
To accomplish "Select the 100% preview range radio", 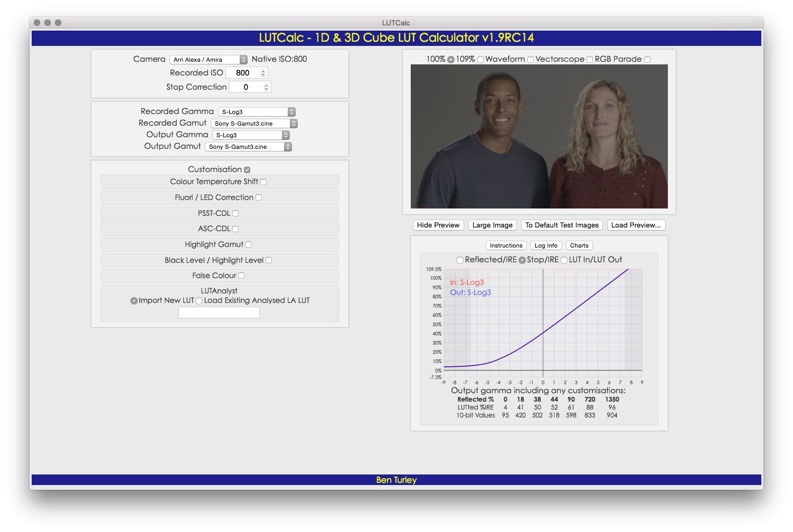I will pos(451,60).
